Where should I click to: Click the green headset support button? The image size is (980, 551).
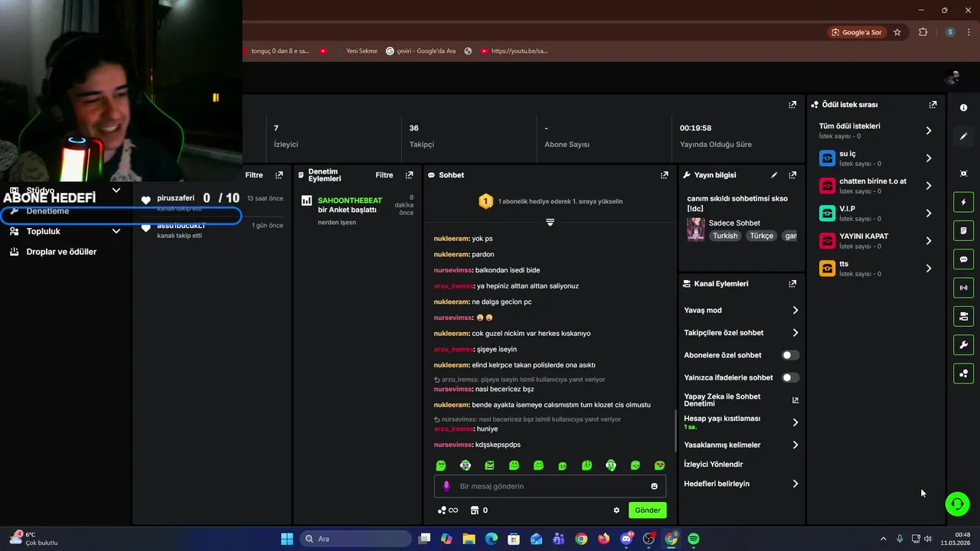(x=957, y=504)
